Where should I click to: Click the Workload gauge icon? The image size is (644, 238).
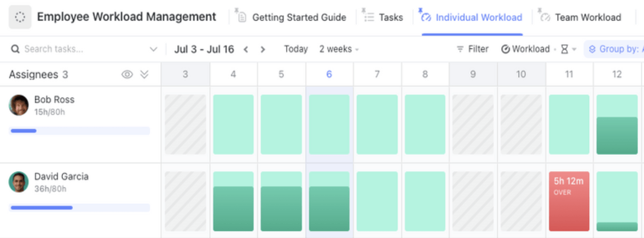[505, 49]
